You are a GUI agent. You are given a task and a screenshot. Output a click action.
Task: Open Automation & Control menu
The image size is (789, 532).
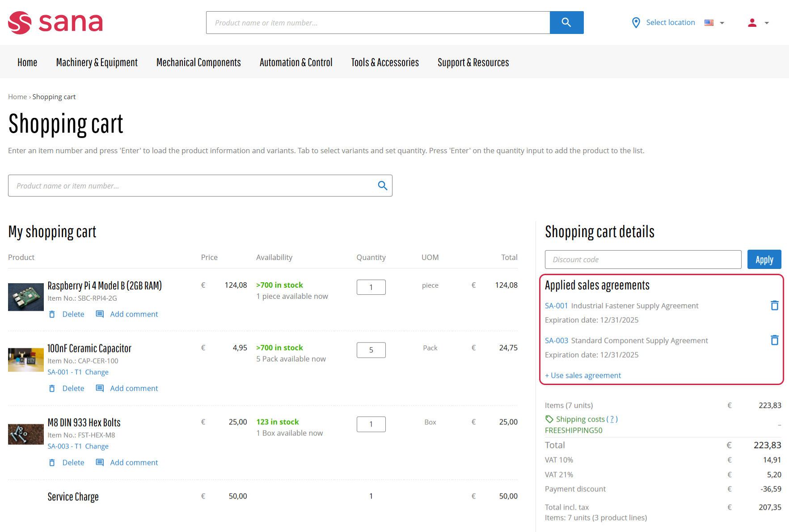(296, 63)
